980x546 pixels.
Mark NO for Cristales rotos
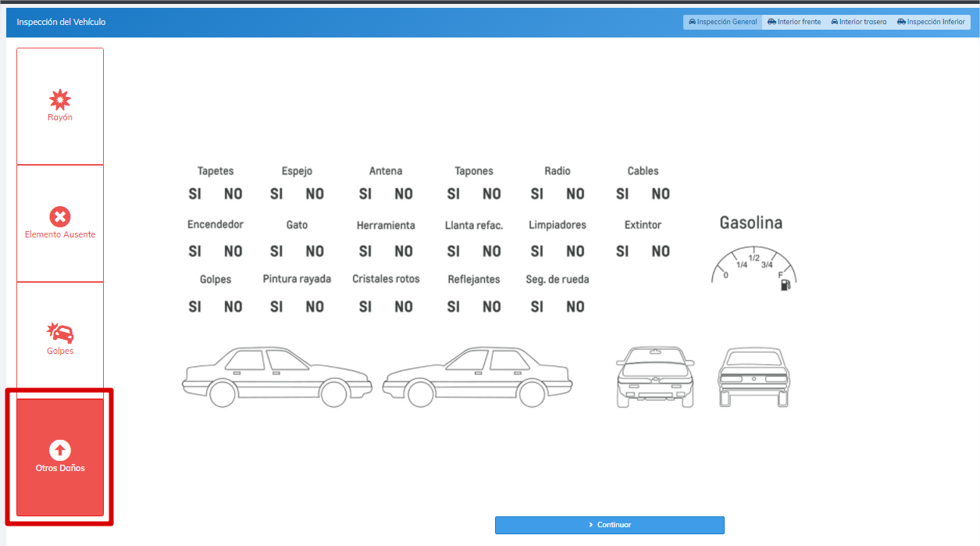404,307
